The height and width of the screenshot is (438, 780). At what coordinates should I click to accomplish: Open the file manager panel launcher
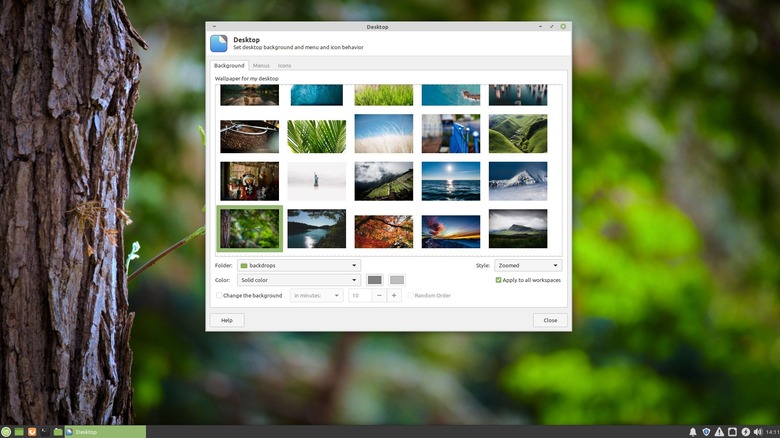point(58,431)
